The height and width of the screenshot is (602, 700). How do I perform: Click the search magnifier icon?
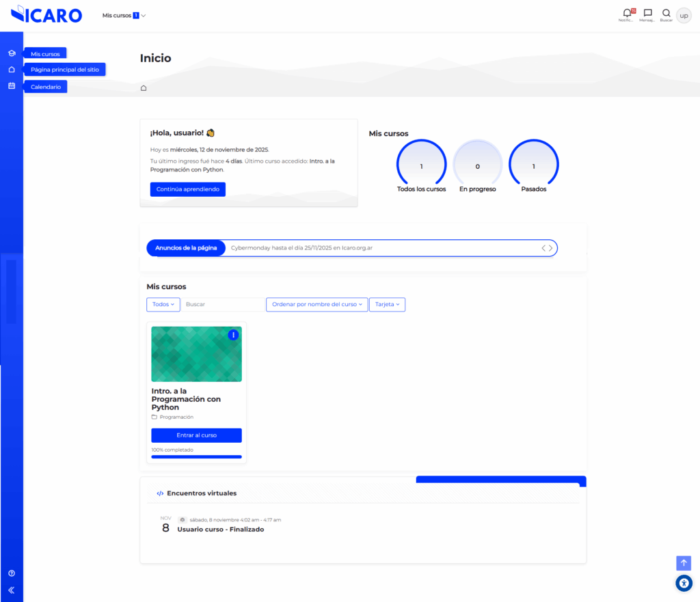click(x=666, y=13)
